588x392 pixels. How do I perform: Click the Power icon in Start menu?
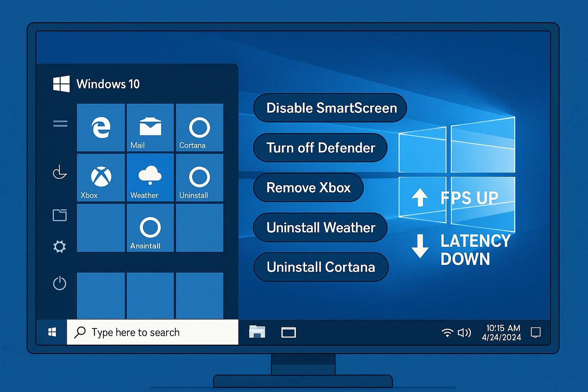[59, 283]
